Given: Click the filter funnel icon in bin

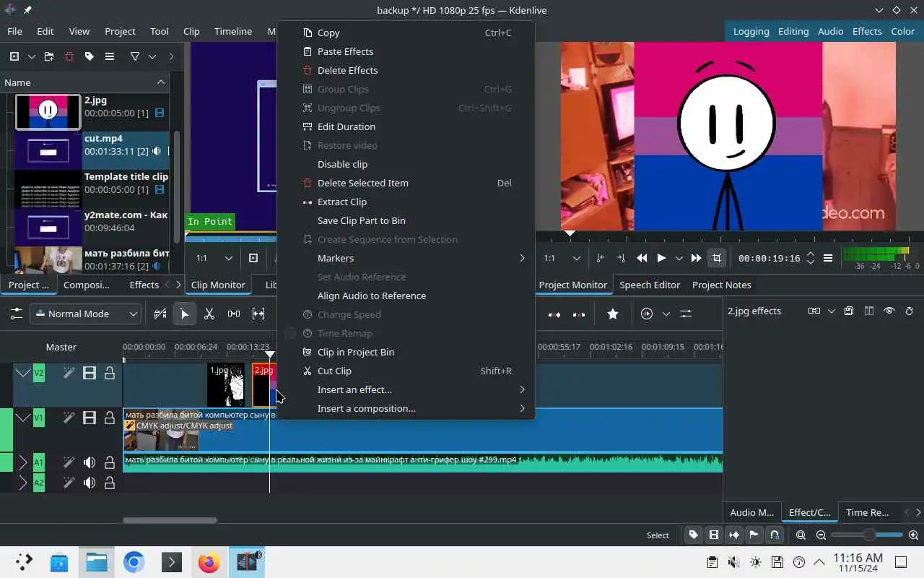Looking at the screenshot, I should (135, 56).
